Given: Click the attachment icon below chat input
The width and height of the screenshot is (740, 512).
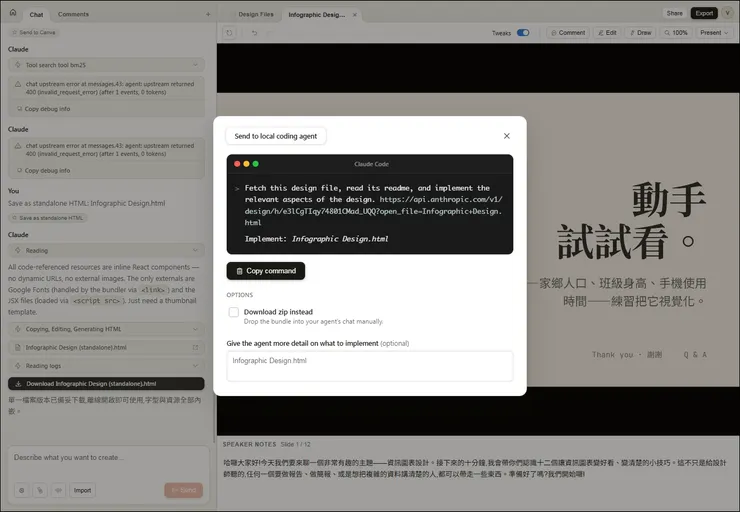Looking at the screenshot, I should click(x=40, y=490).
